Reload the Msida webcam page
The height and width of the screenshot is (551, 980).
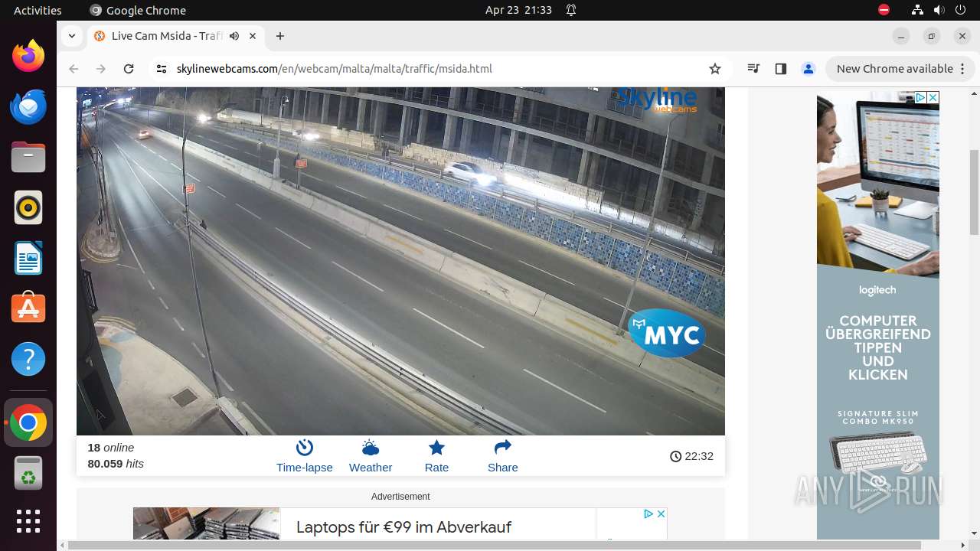129,69
